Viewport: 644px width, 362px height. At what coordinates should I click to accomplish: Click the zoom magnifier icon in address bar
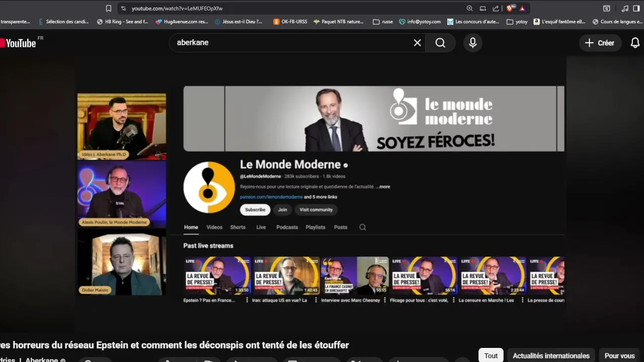point(469,8)
